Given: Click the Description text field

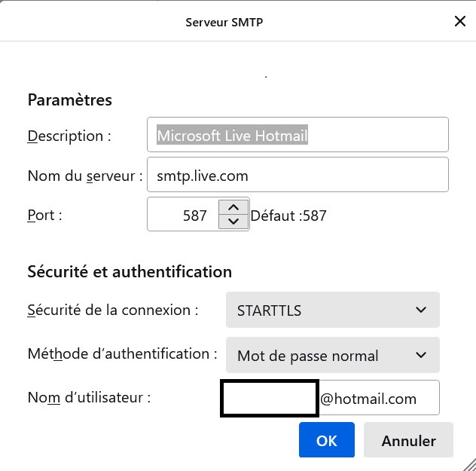Looking at the screenshot, I should click(x=297, y=135).
